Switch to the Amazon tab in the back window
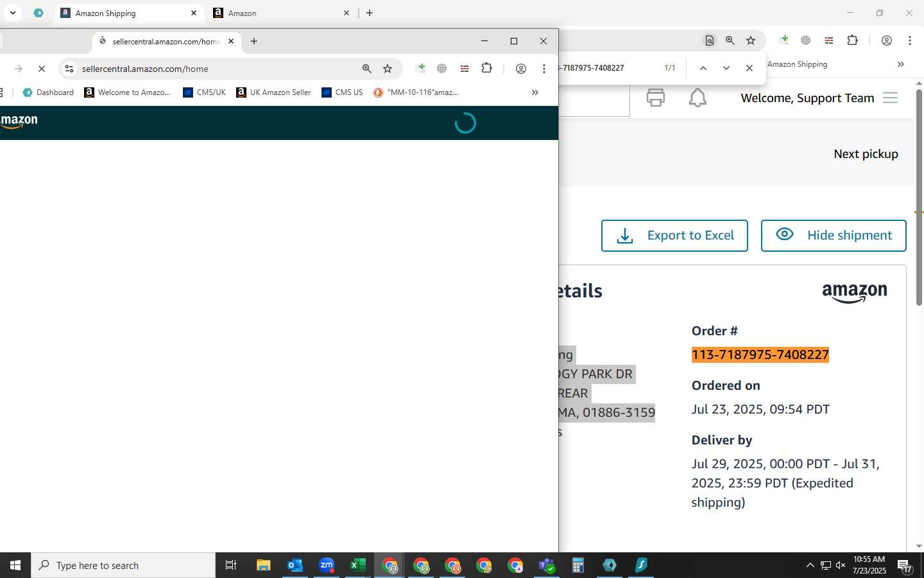The image size is (924, 578). click(x=281, y=13)
